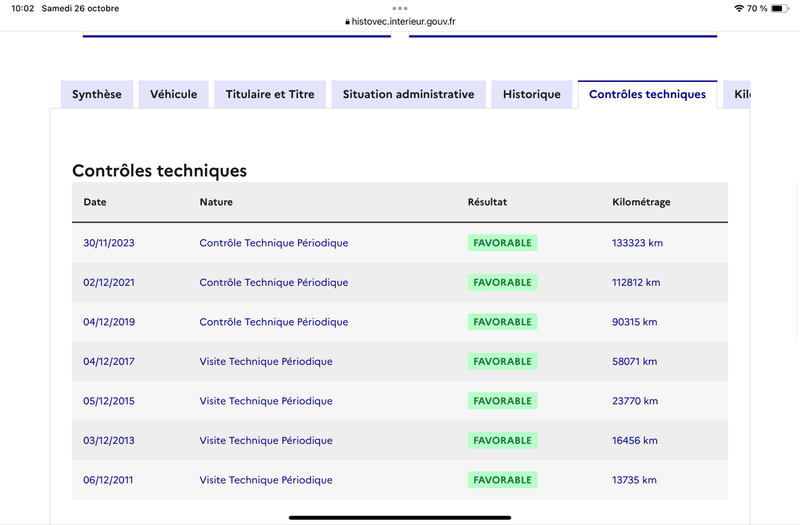Click the Nature column header
The height and width of the screenshot is (525, 800).
click(x=216, y=202)
